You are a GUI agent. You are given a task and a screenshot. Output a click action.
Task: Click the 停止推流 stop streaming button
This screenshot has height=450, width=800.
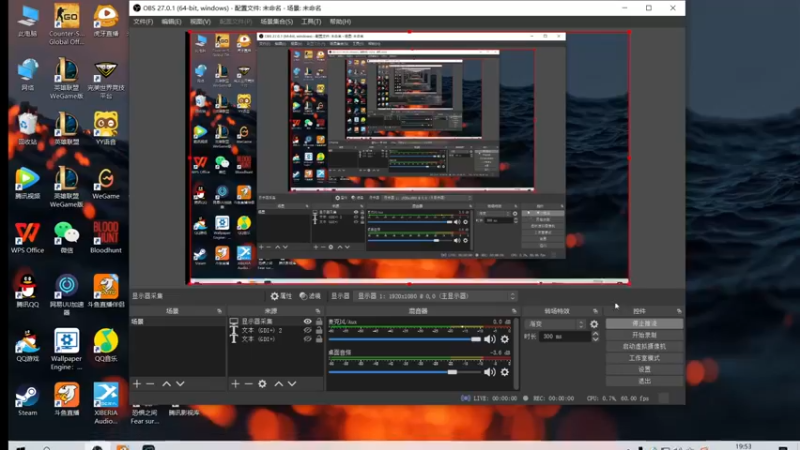click(x=644, y=323)
